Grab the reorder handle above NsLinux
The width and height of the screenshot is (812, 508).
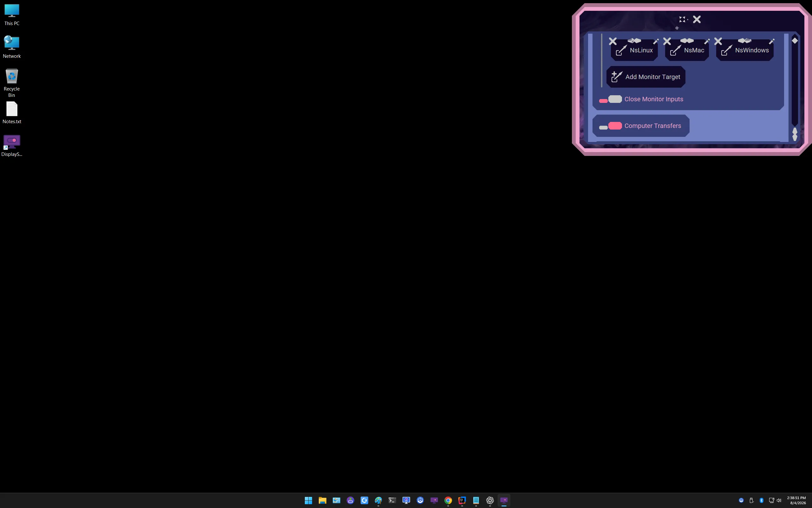coord(634,41)
